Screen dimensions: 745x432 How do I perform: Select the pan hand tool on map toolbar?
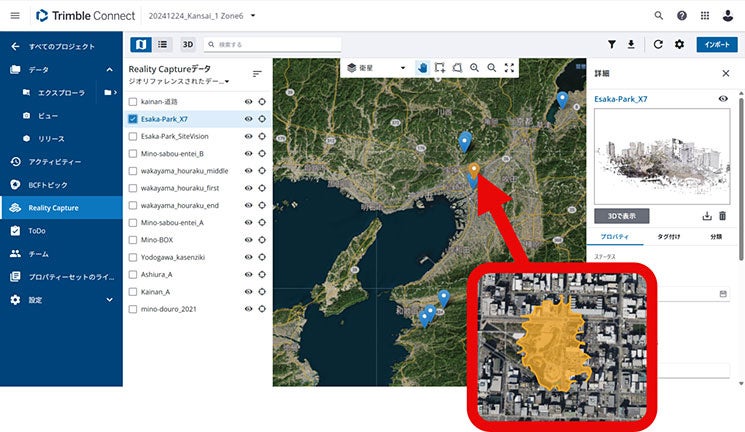tap(422, 68)
